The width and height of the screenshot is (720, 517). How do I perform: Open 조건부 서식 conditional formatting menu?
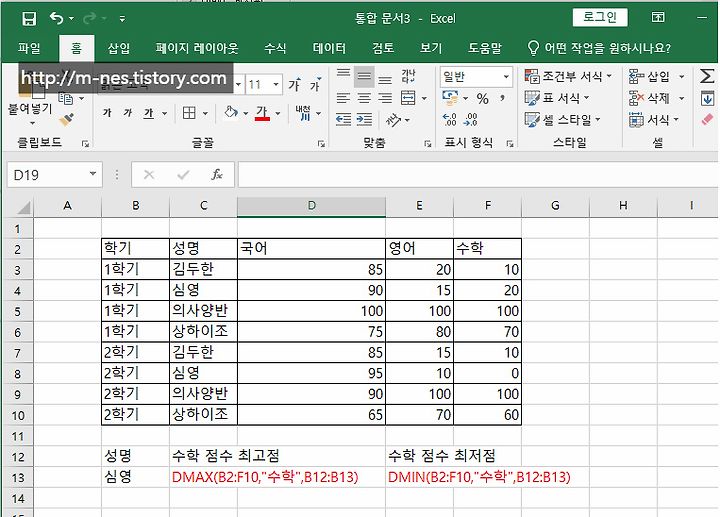pos(568,76)
